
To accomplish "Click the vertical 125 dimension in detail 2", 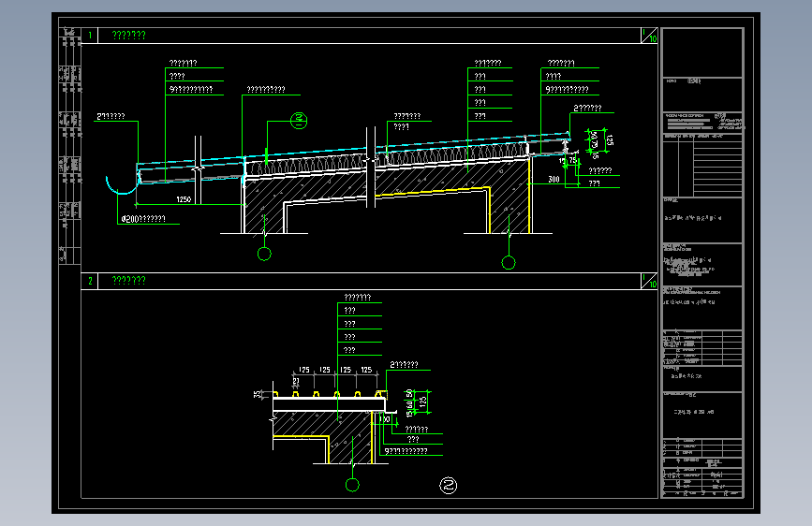I will click(423, 402).
